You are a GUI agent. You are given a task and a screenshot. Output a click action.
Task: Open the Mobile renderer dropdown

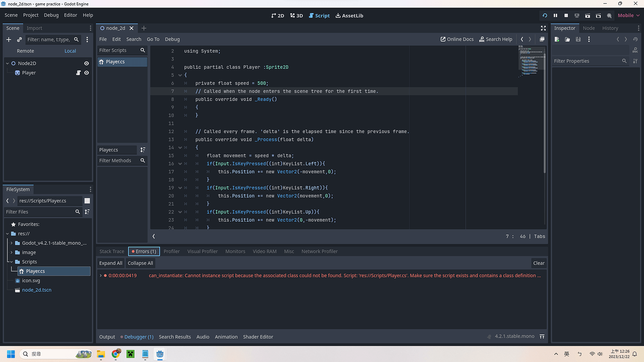(x=628, y=15)
